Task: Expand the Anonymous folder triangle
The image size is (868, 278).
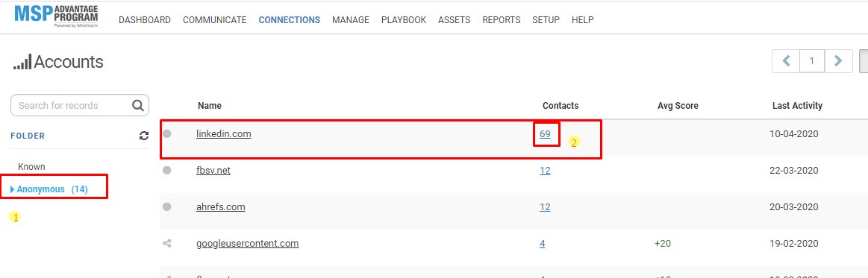Action: [13, 189]
